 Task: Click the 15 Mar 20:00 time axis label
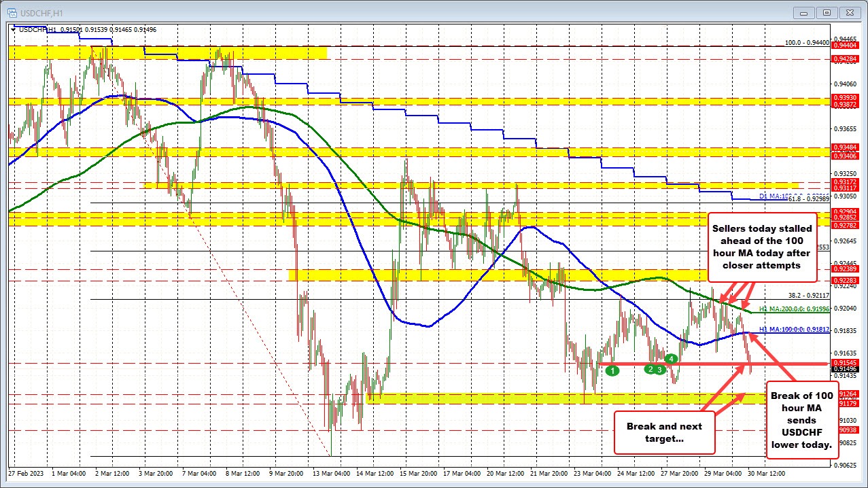tap(420, 473)
